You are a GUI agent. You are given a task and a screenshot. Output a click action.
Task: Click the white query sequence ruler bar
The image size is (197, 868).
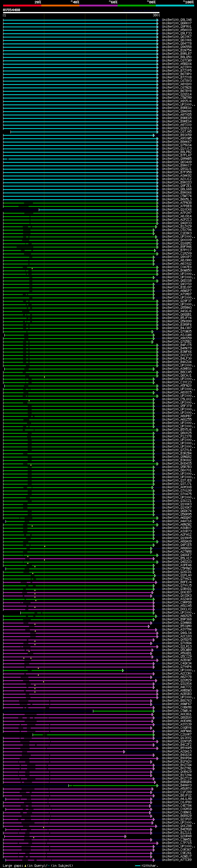click(81, 13)
